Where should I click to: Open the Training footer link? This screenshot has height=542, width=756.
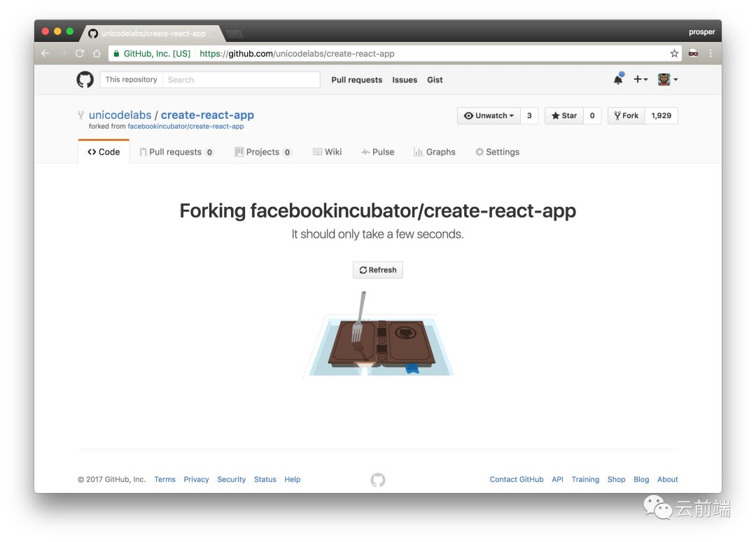click(585, 479)
